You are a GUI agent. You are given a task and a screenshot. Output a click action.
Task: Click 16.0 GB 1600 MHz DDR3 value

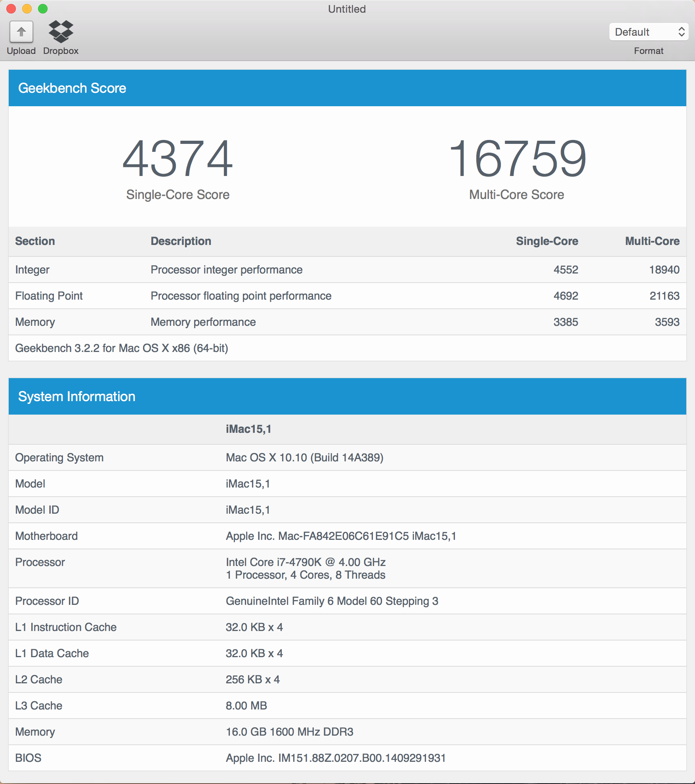click(x=290, y=732)
